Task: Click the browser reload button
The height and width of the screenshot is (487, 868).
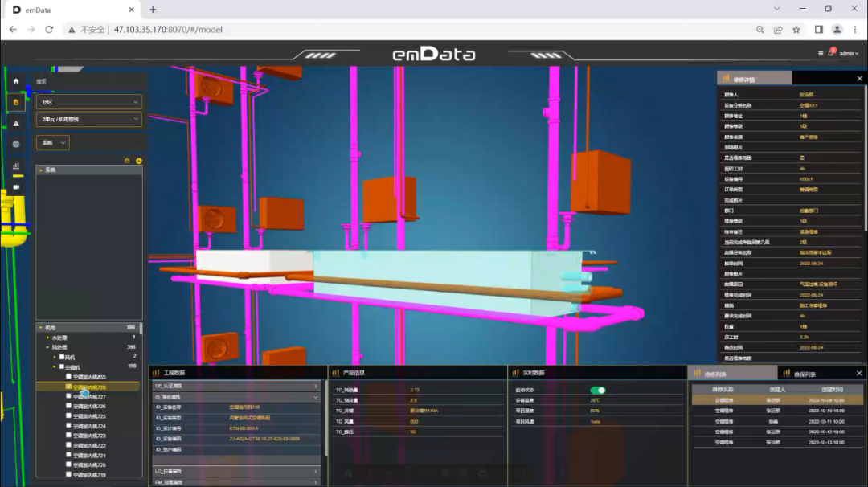Action: (49, 30)
